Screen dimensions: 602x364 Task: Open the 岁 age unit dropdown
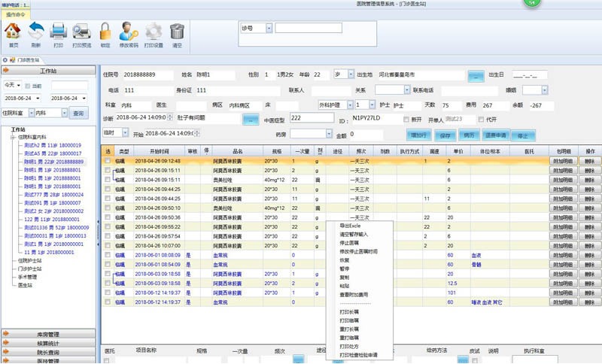tap(351, 74)
